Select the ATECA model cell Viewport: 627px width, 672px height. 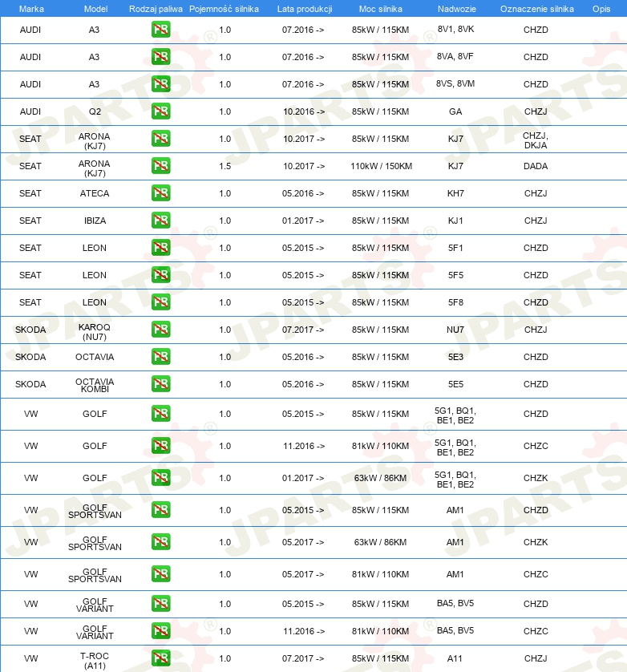95,193
